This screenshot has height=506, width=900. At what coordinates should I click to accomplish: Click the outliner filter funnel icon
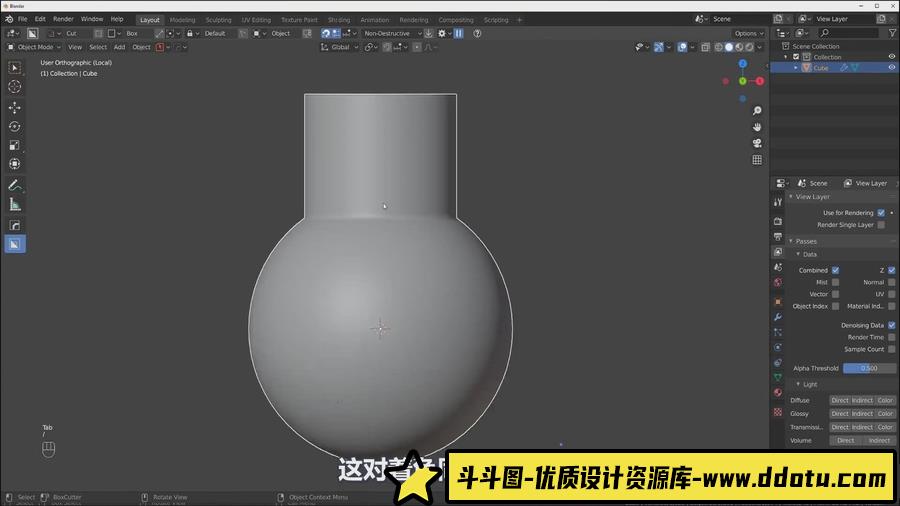tap(893, 33)
